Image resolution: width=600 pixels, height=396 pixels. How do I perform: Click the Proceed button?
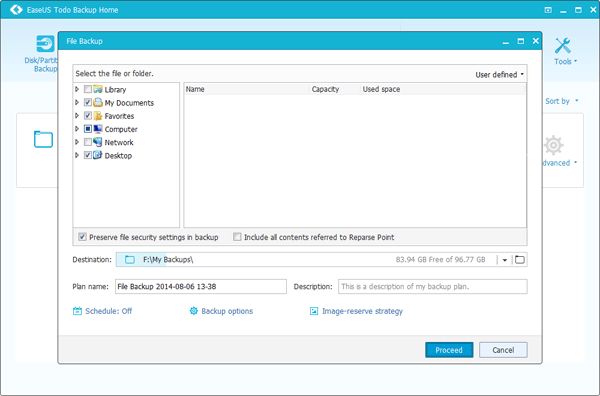point(449,350)
